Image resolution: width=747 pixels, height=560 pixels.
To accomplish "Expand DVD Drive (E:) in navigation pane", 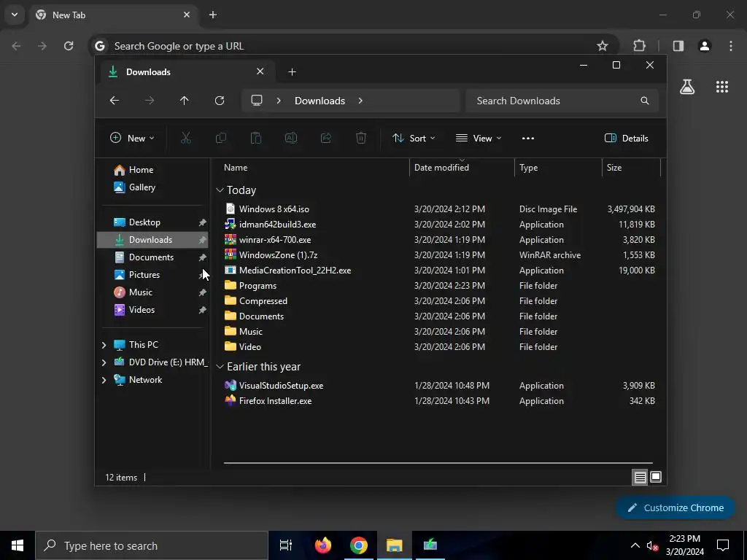I will 104,362.
